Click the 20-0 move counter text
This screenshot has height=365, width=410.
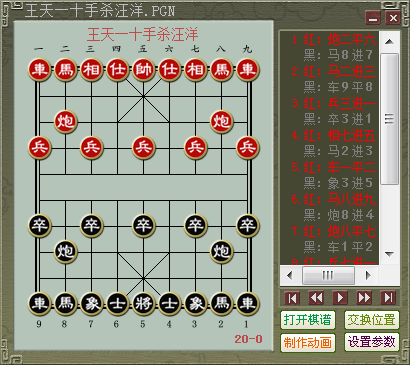click(x=248, y=339)
